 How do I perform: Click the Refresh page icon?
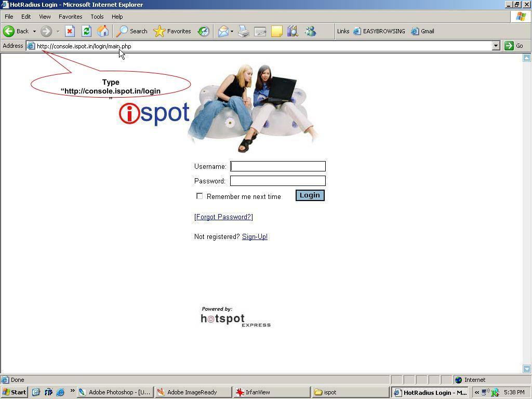(x=86, y=31)
